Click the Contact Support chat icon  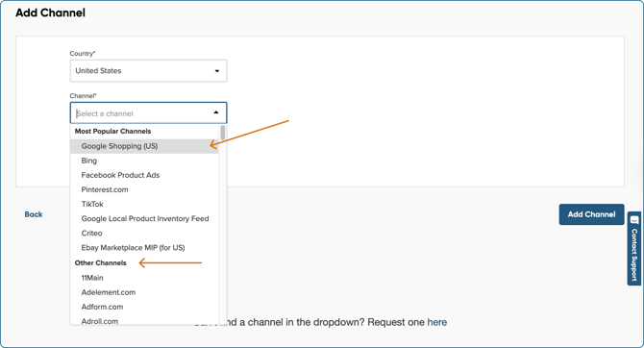coord(634,220)
